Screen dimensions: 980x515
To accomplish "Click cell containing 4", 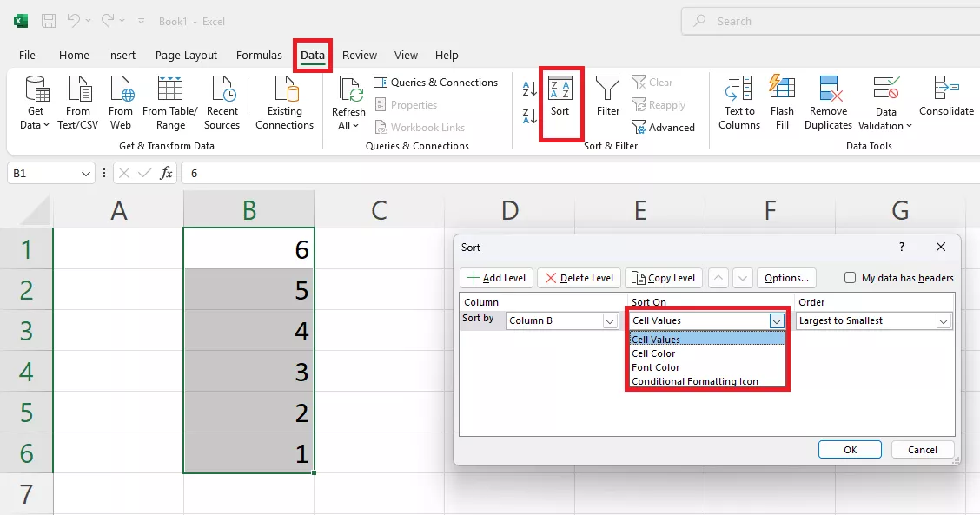I will [x=248, y=331].
